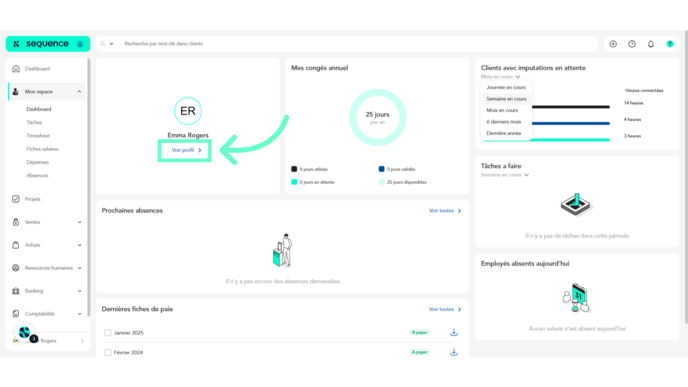Choose Semaine en cours option in list
Image resolution: width=688 pixels, height=387 pixels.
pyautogui.click(x=506, y=99)
